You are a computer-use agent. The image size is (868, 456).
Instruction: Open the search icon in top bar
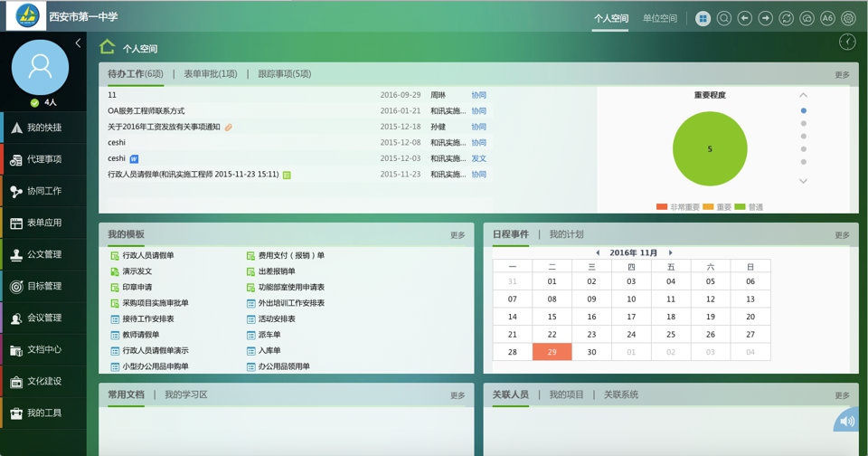coord(723,18)
